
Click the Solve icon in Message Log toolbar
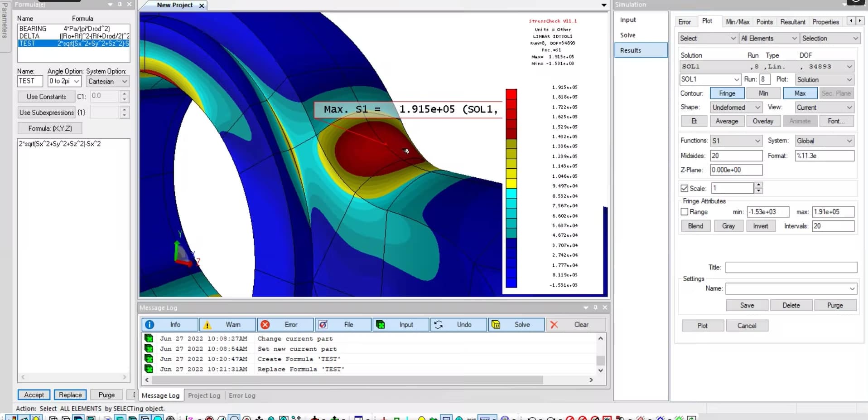[x=497, y=325]
